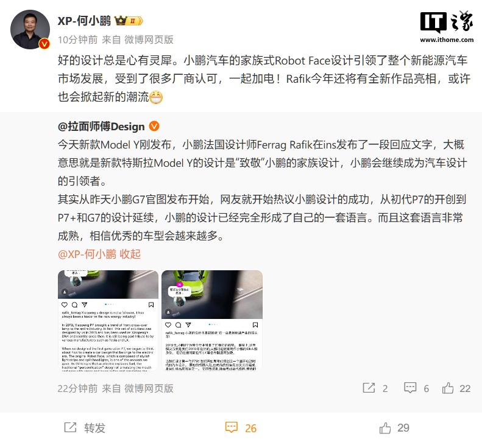This screenshot has width=482, height=448.
Task: Click repost icon on quoted post
Action: pyautogui.click(x=369, y=388)
